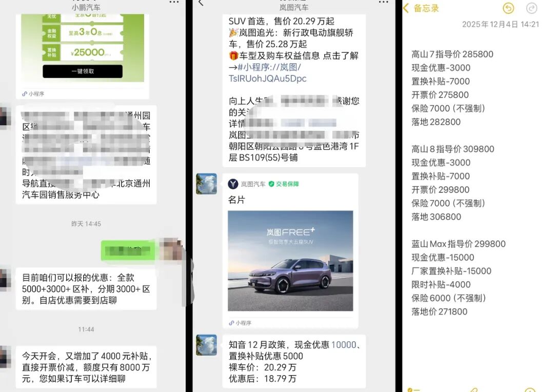Tap the line 厂家置换补贴-15000
The width and height of the screenshot is (554, 392).
click(x=451, y=271)
